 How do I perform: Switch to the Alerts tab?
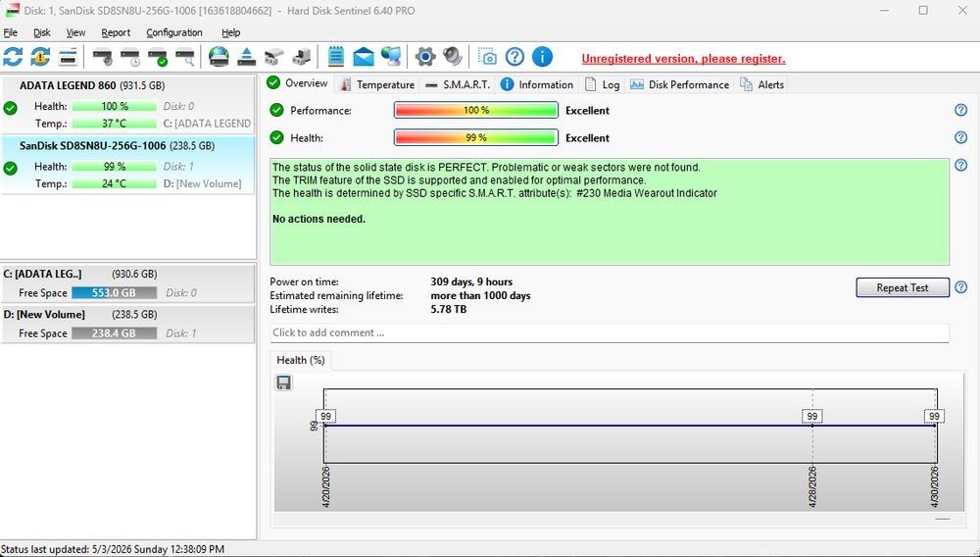[x=761, y=84]
